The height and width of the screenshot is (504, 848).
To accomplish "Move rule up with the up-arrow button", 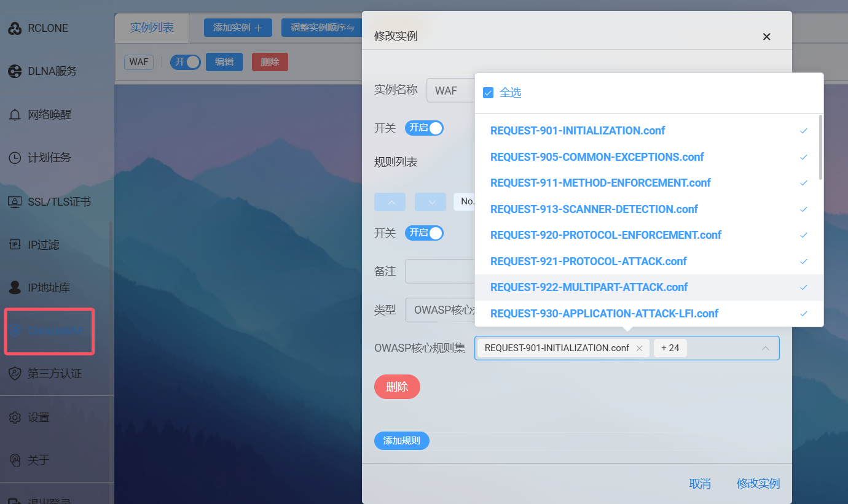I will coord(390,202).
